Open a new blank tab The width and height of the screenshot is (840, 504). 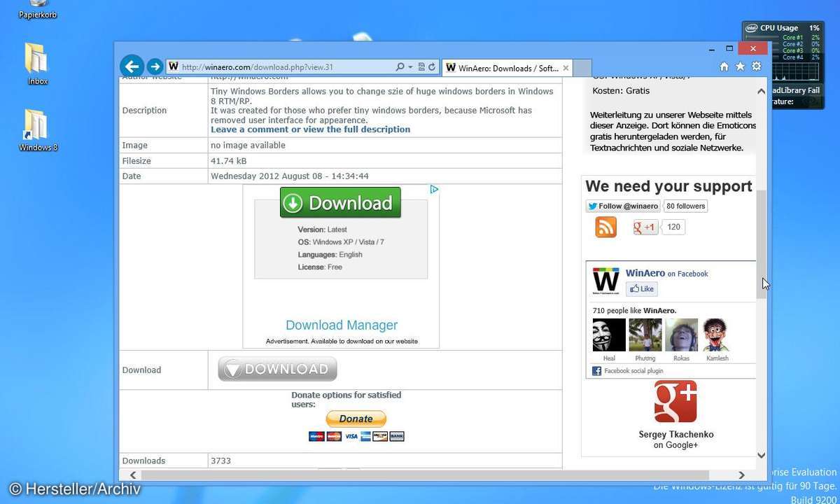tap(583, 68)
